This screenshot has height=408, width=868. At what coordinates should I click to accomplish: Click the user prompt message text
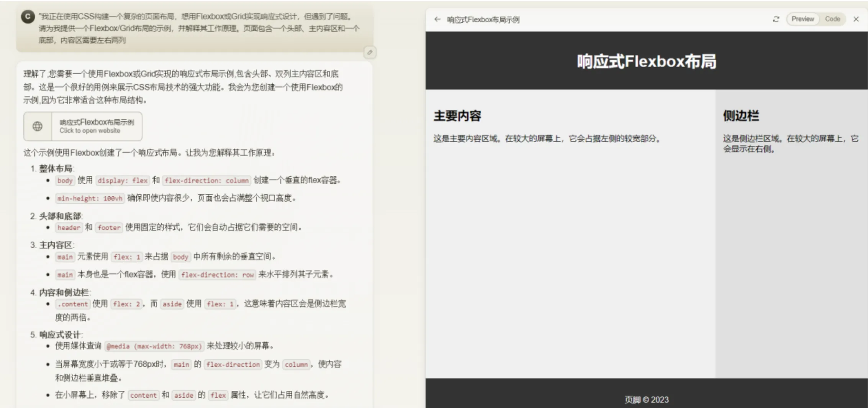click(x=198, y=28)
